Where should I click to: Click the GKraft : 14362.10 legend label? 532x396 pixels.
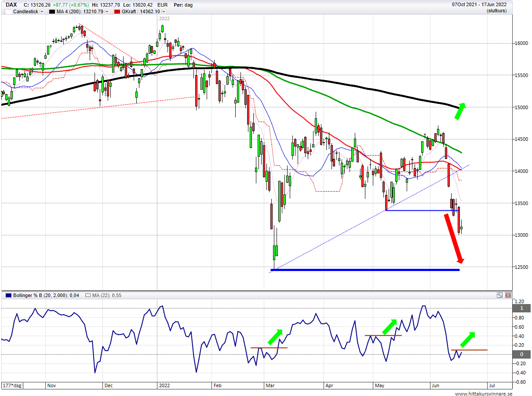141,11
